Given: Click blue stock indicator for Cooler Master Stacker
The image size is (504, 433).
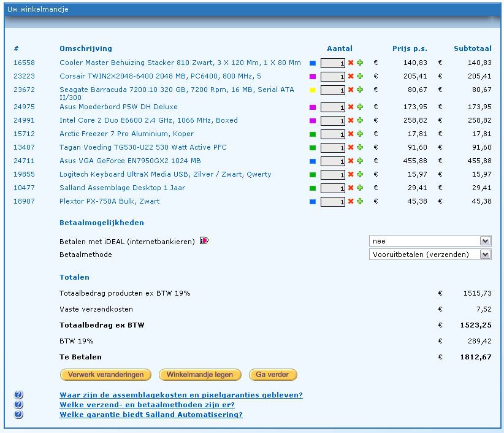Looking at the screenshot, I should (x=313, y=63).
